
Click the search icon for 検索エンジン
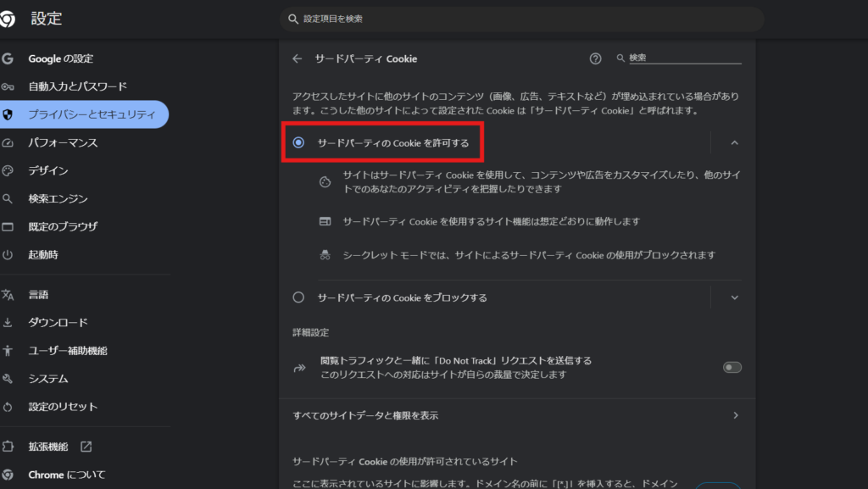point(7,198)
